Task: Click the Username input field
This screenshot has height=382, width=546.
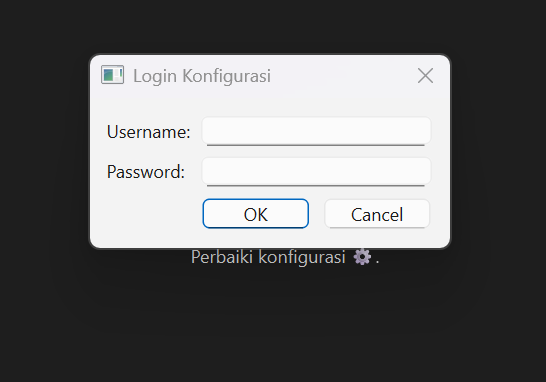Action: [316, 131]
